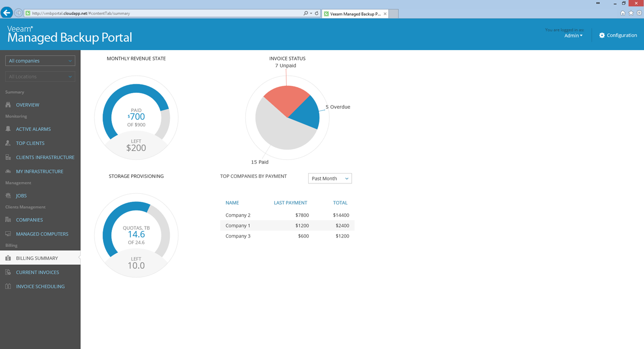The image size is (644, 349).
Task: Click the Jobs gear icon
Action: pos(8,195)
